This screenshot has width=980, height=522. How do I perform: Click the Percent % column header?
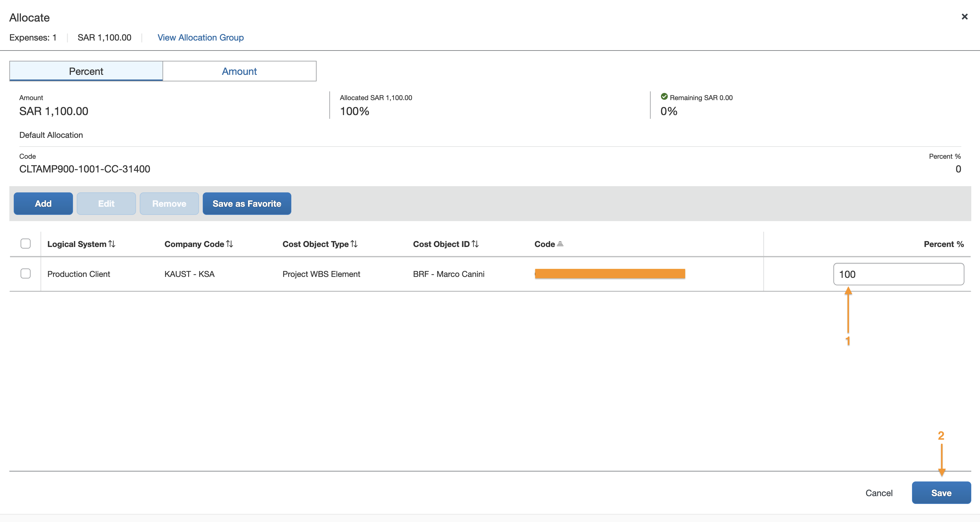click(944, 244)
